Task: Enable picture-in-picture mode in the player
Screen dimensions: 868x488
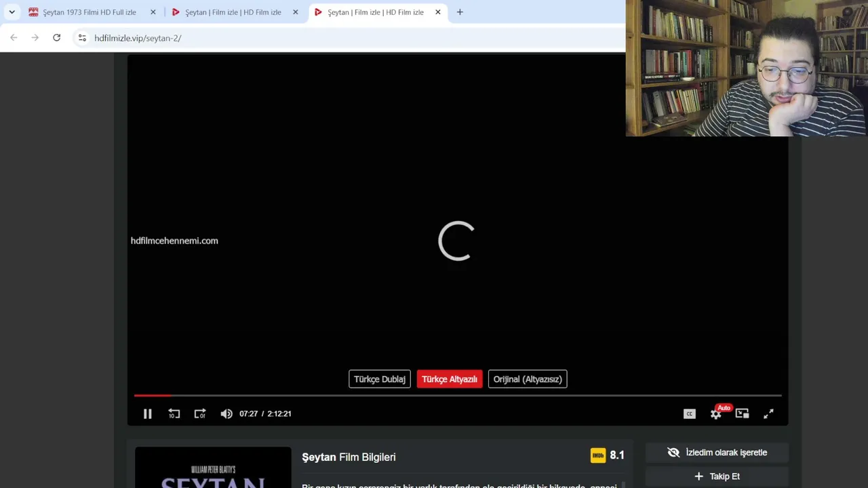Action: 742,413
